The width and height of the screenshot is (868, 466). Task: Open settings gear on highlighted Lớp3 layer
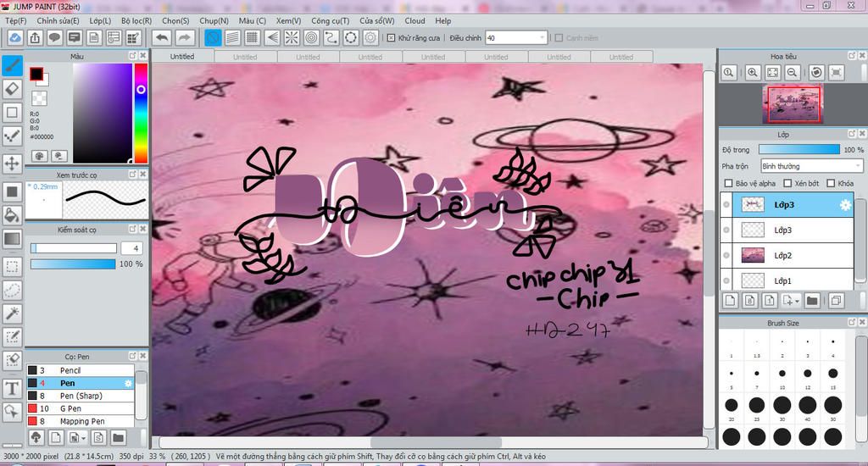tap(845, 205)
